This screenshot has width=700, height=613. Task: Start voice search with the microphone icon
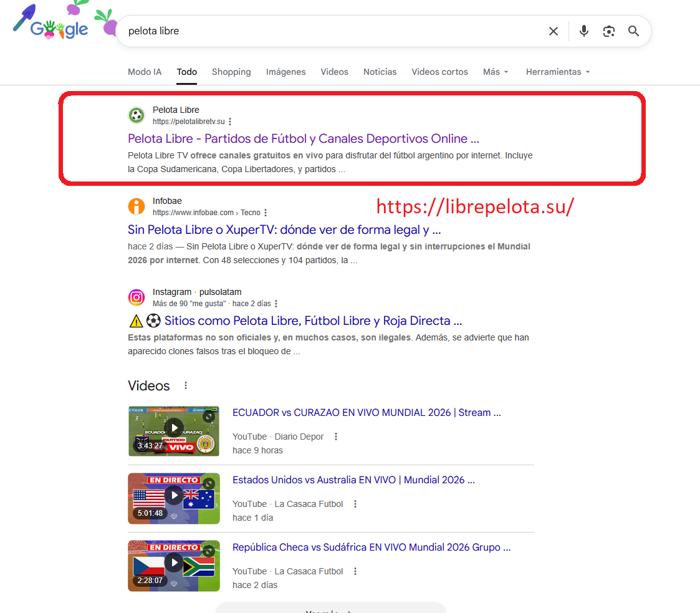(583, 31)
